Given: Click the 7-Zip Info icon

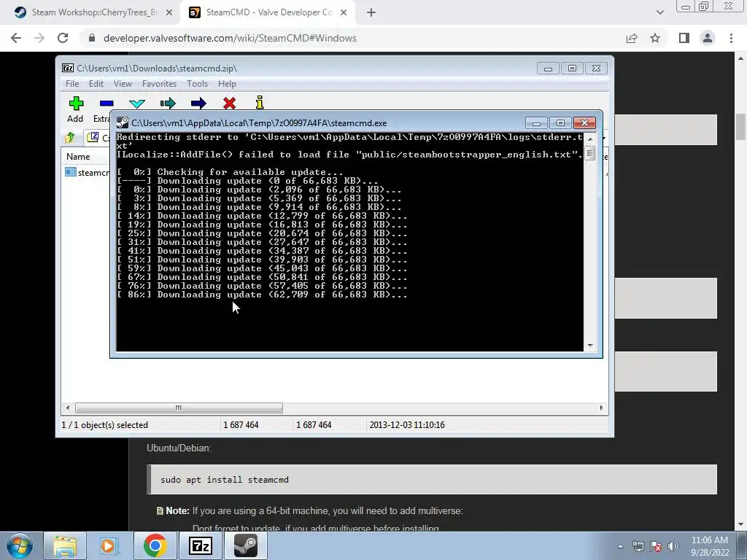Looking at the screenshot, I should [260, 103].
